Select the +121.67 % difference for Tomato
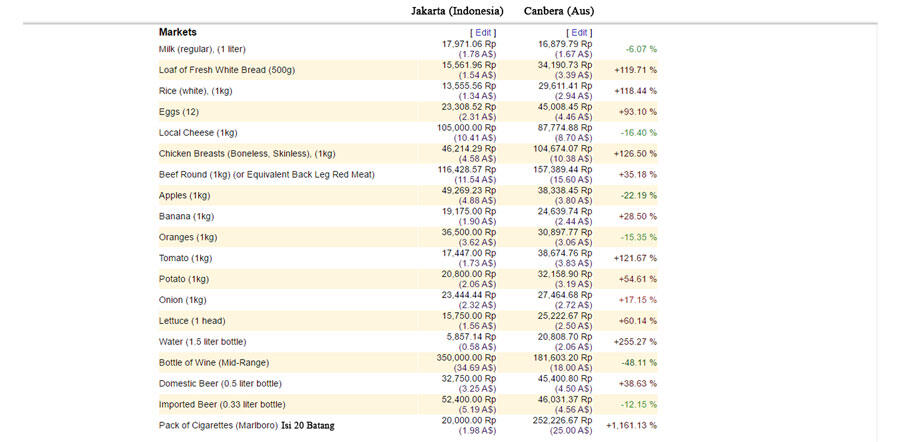This screenshot has height=442, width=900. (636, 258)
